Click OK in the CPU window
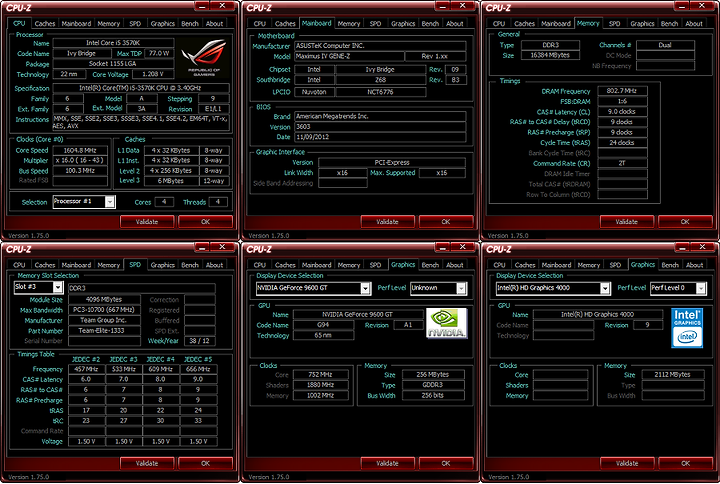720x484 pixels. click(x=205, y=222)
